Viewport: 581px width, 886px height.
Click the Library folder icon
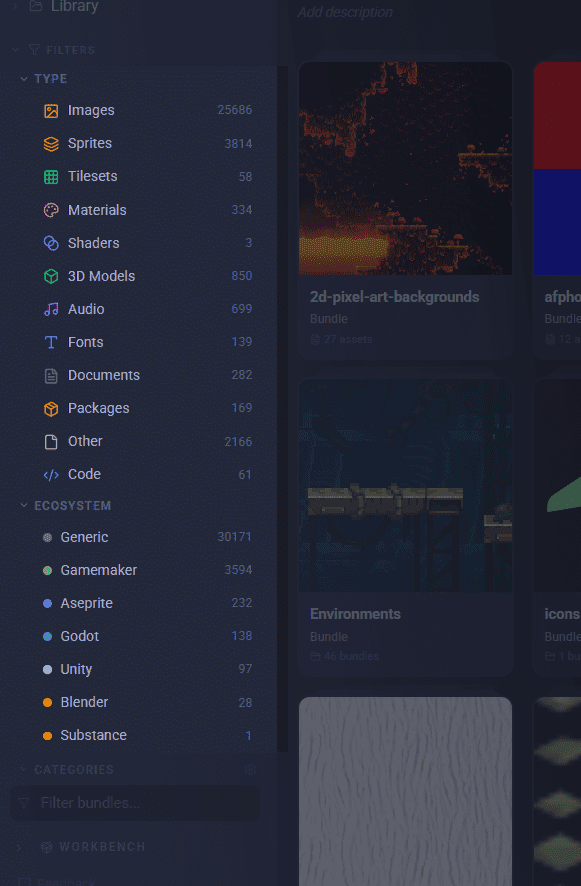(36, 6)
